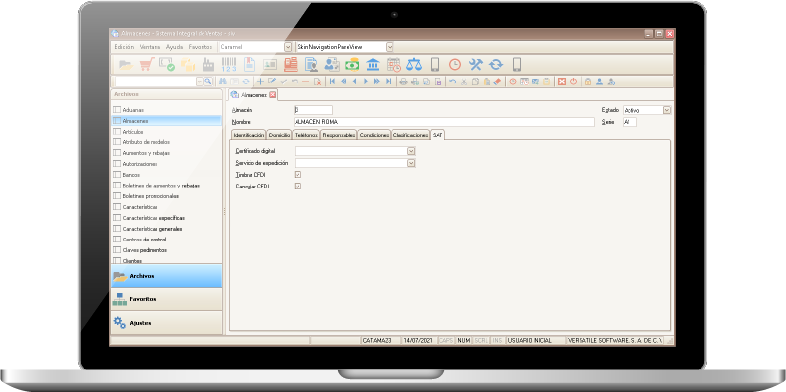Open the open folder toolbar icon
Viewport: 786px width, 392px height.
tap(126, 65)
